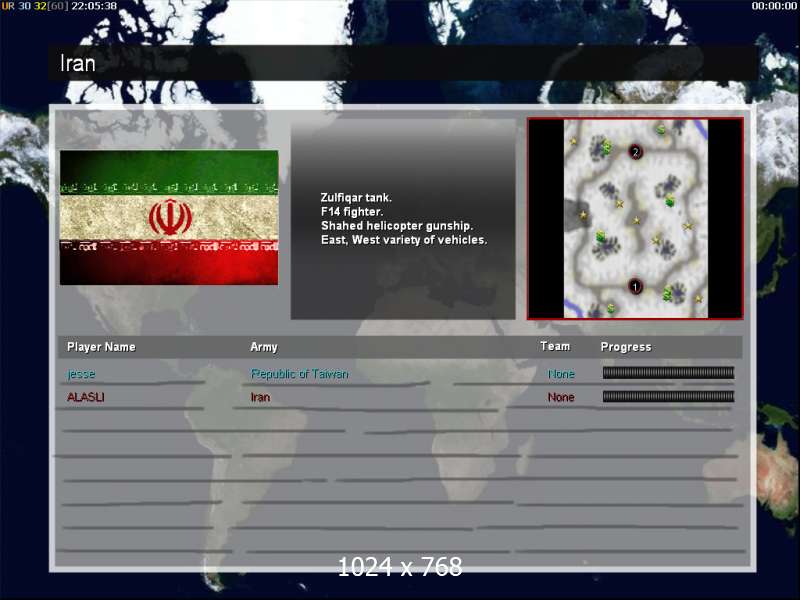The height and width of the screenshot is (600, 800).
Task: Click the East, West variety of vehicles line
Action: [x=404, y=240]
